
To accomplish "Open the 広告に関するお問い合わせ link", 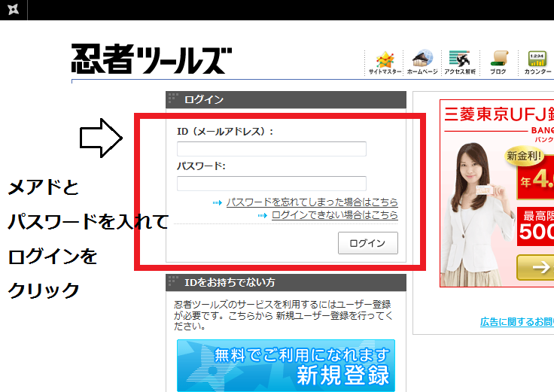I will 517,322.
